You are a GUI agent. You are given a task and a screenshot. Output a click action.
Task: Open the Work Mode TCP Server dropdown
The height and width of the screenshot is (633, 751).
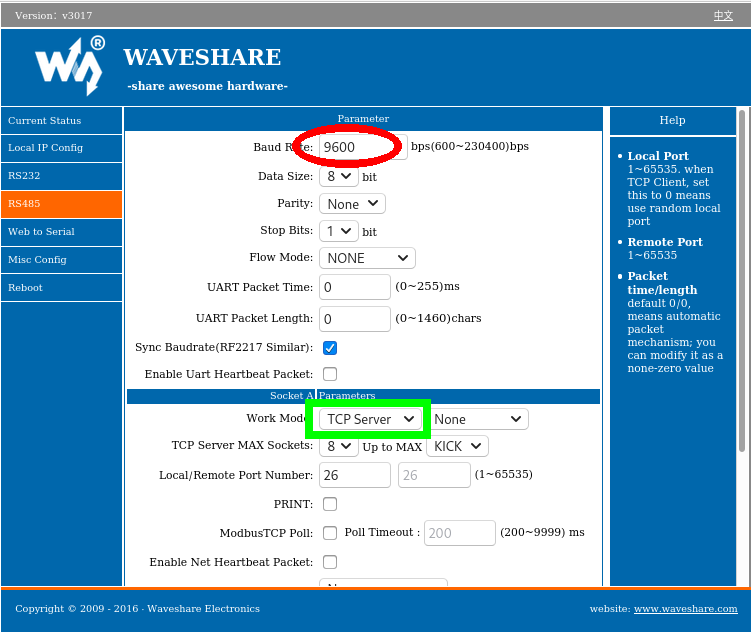pyautogui.click(x=370, y=419)
